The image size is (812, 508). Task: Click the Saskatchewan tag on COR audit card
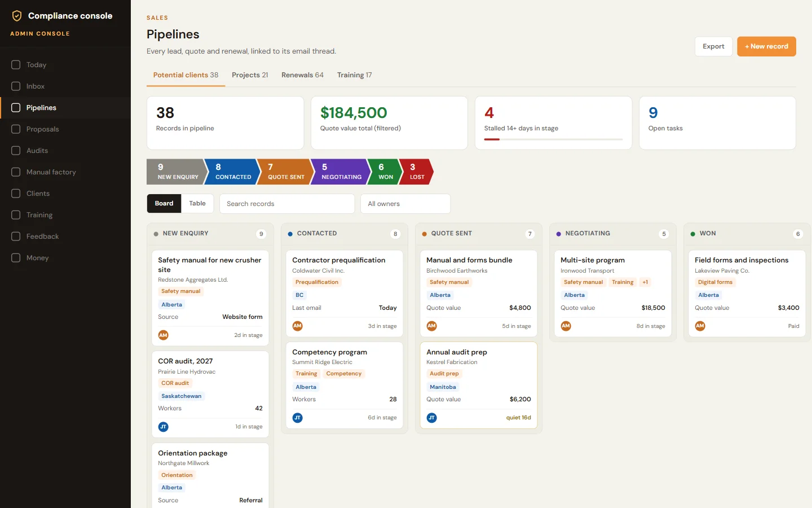(x=182, y=396)
